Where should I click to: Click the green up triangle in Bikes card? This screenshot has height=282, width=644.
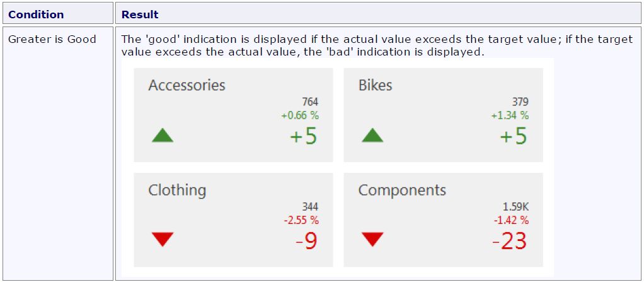372,135
